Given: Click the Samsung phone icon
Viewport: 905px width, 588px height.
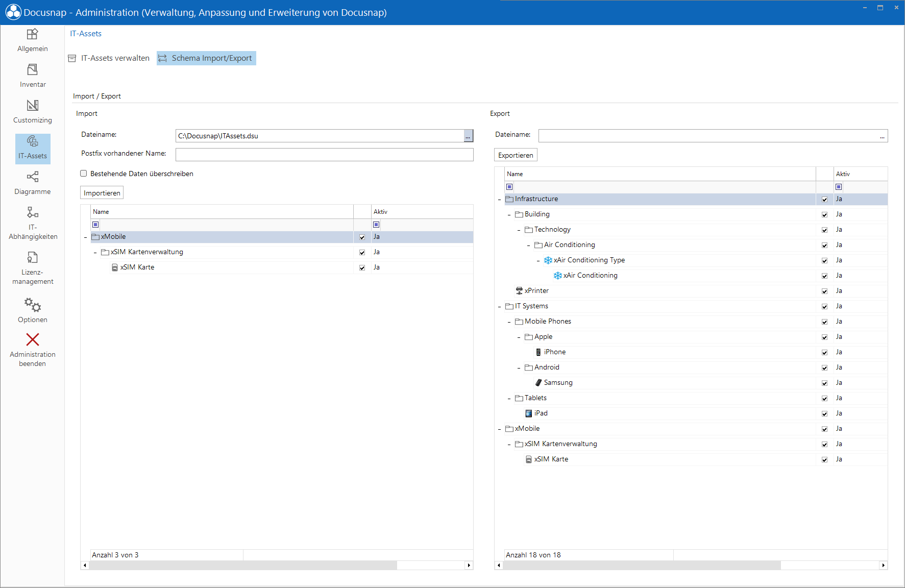Looking at the screenshot, I should pyautogui.click(x=539, y=383).
